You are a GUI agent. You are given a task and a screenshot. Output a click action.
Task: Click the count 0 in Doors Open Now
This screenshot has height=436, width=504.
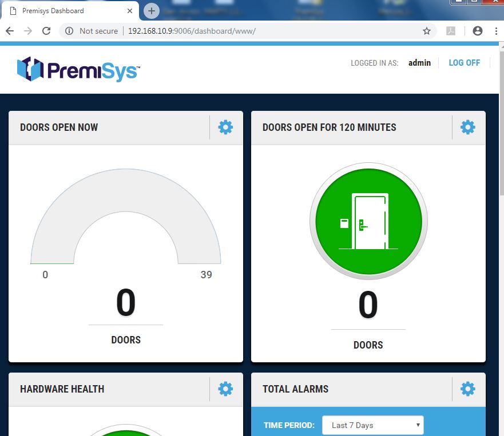[x=126, y=302]
